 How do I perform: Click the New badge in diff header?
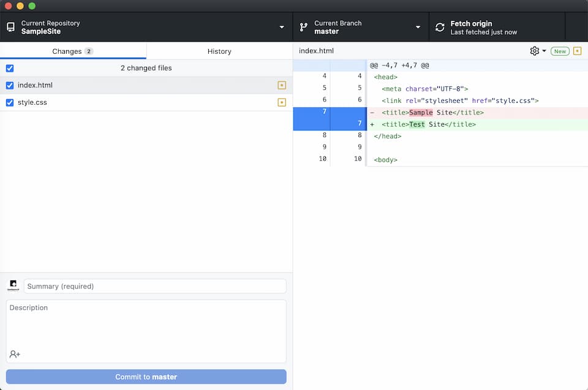[x=560, y=51]
